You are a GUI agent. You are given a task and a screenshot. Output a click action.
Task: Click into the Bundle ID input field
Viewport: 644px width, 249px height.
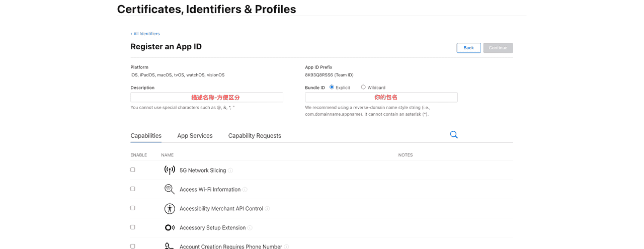381,97
